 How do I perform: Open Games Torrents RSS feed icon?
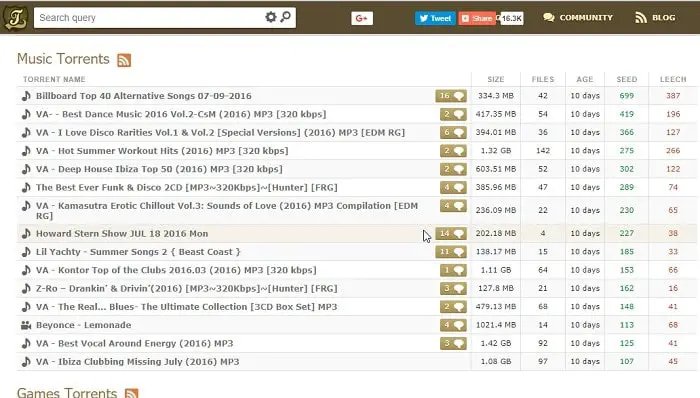click(132, 394)
